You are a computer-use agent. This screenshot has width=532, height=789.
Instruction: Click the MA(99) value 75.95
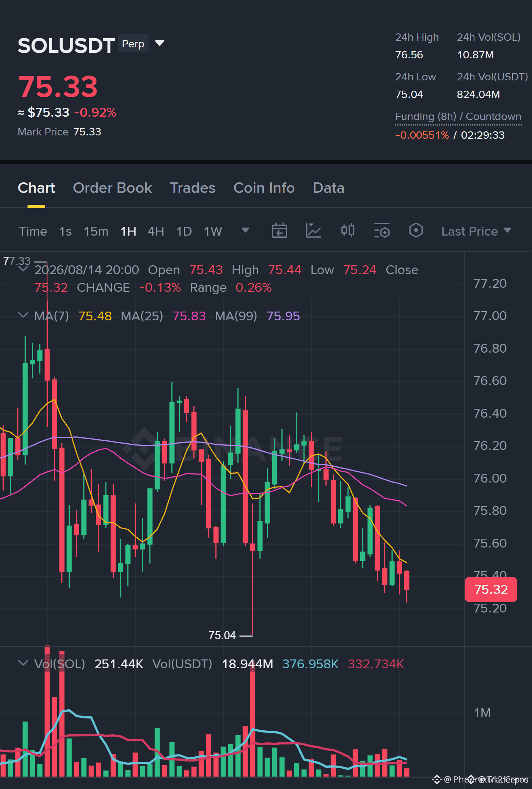click(283, 316)
